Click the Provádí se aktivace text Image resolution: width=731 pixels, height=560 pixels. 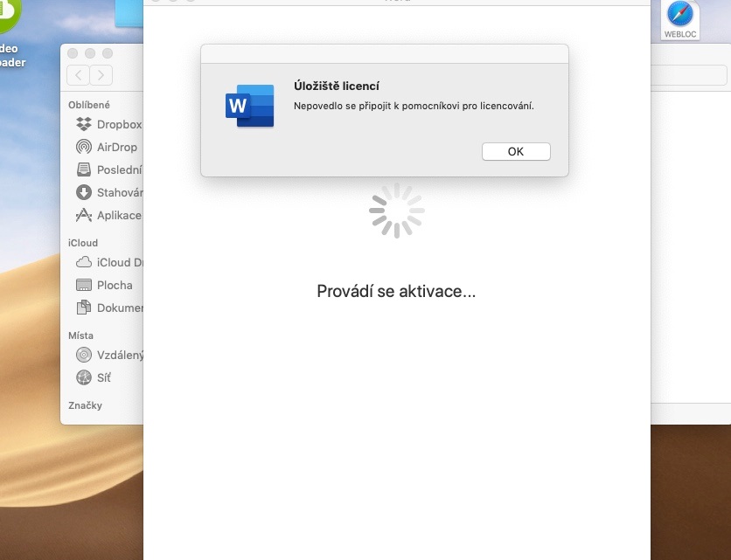tap(396, 291)
